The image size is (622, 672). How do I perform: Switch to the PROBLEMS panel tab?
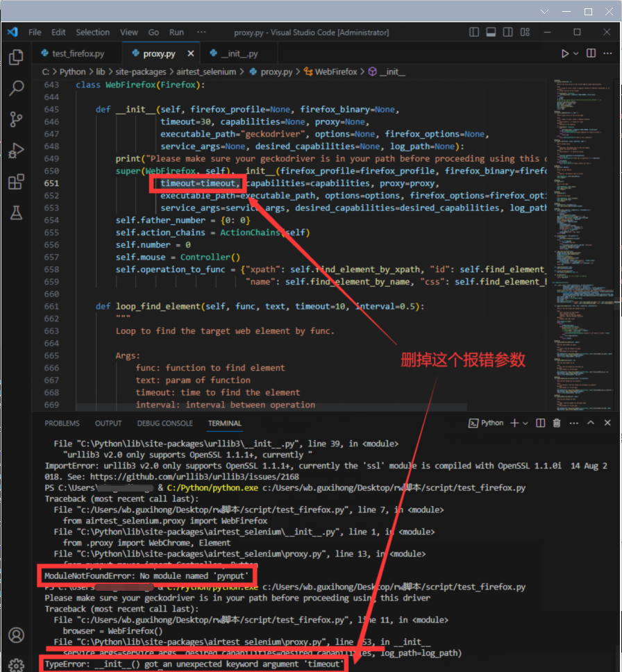(x=62, y=423)
